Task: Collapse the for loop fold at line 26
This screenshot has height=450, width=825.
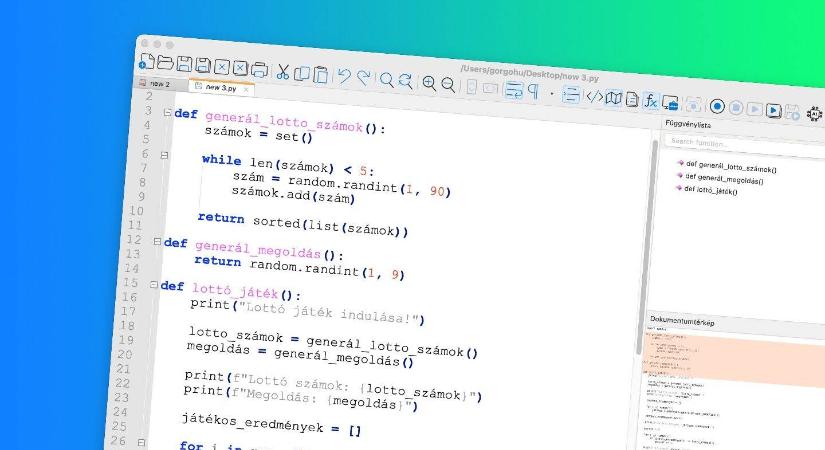Action: pos(140,443)
